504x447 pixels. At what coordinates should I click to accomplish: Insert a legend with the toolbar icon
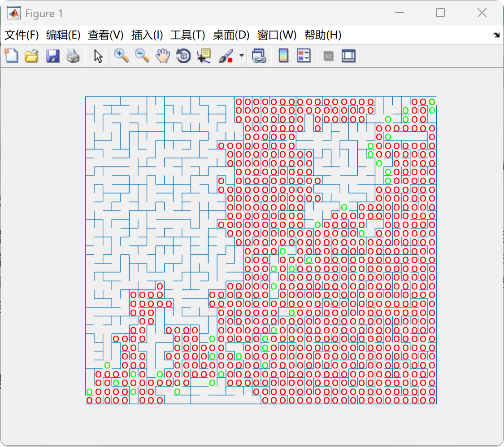[x=304, y=56]
